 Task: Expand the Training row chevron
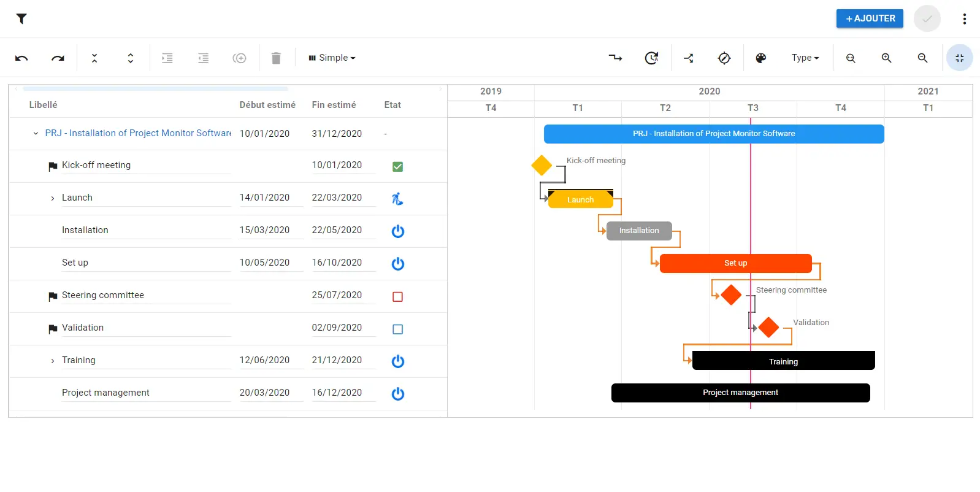[52, 361]
